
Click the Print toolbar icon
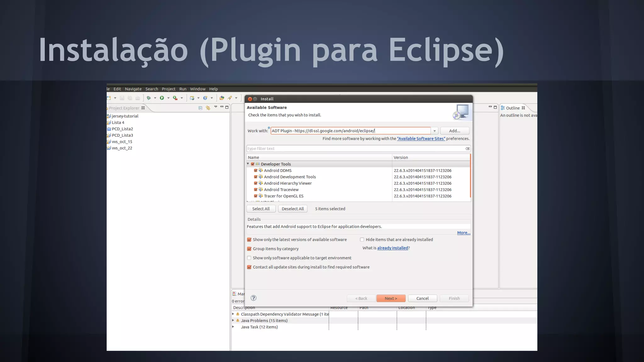click(138, 98)
